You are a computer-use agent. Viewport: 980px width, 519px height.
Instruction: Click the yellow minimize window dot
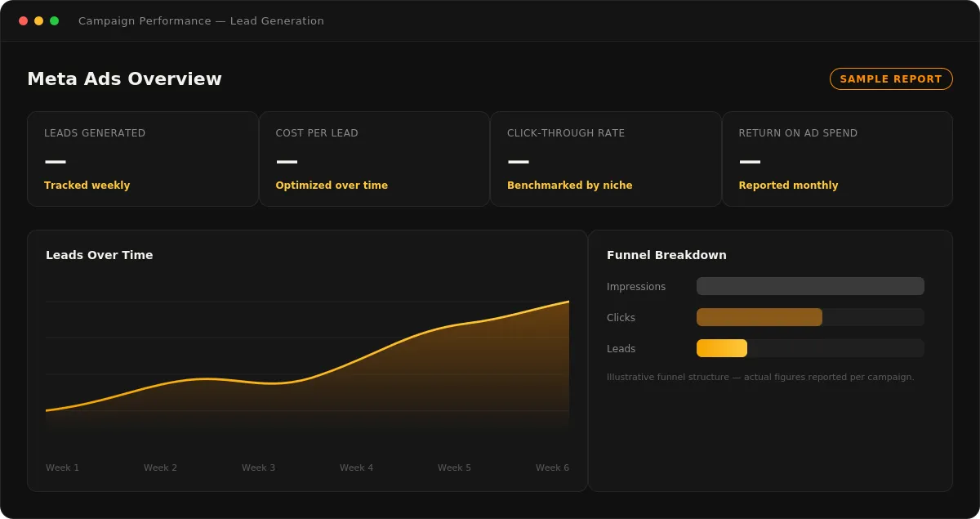(38, 21)
